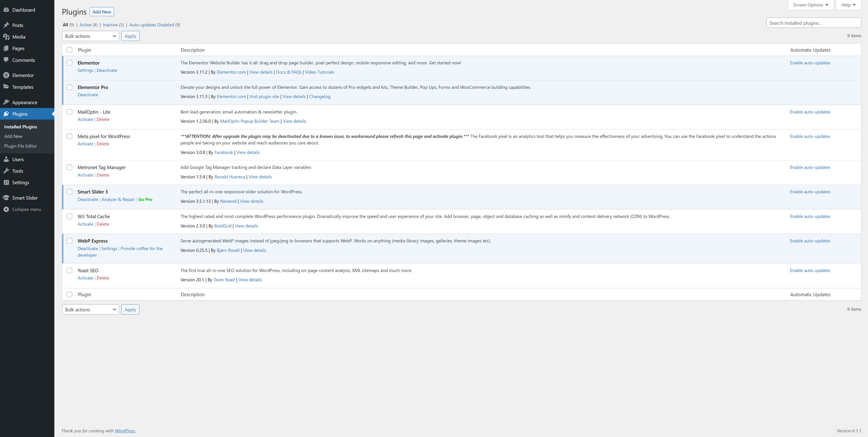Enable auto-updates for W3 Total Cache
Screen dimensions: 868x437
tap(810, 216)
